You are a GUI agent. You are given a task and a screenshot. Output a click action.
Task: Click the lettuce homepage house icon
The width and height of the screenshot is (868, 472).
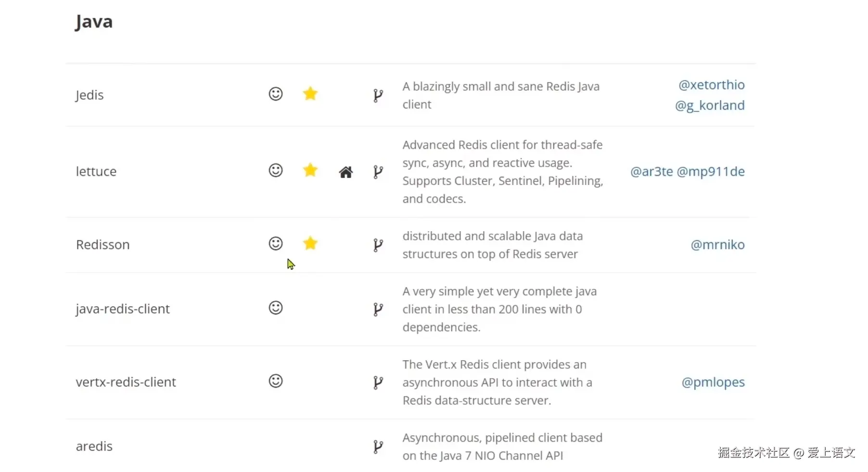346,172
